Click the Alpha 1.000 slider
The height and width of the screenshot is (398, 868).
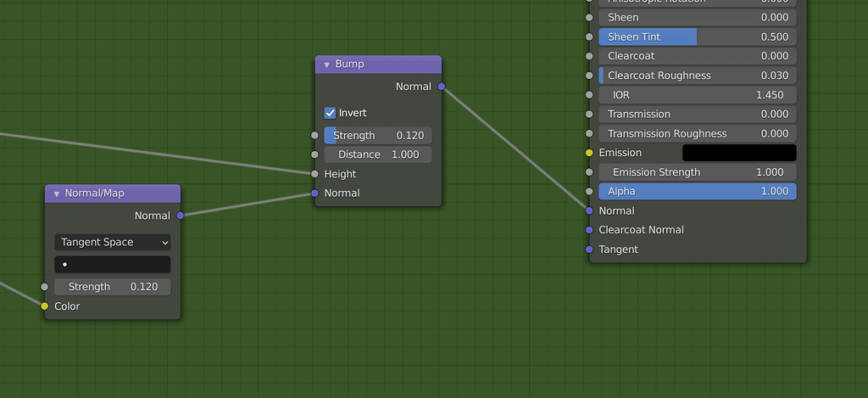(x=698, y=191)
